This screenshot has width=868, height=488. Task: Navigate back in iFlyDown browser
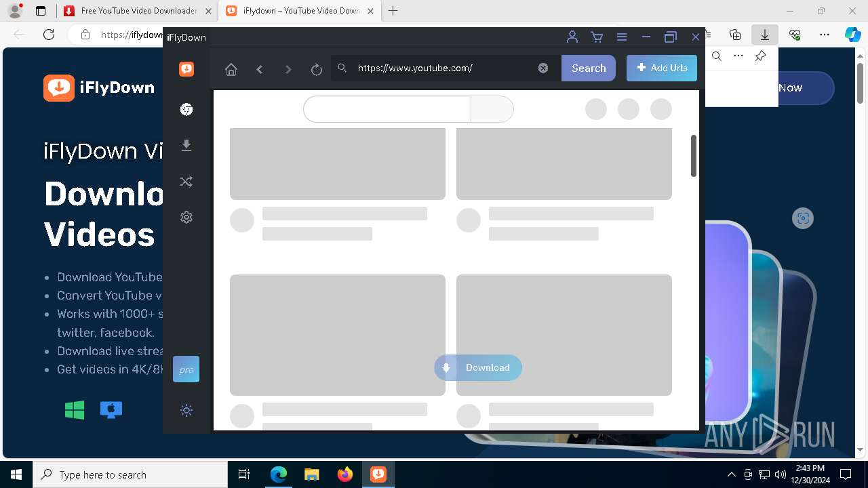pos(260,69)
